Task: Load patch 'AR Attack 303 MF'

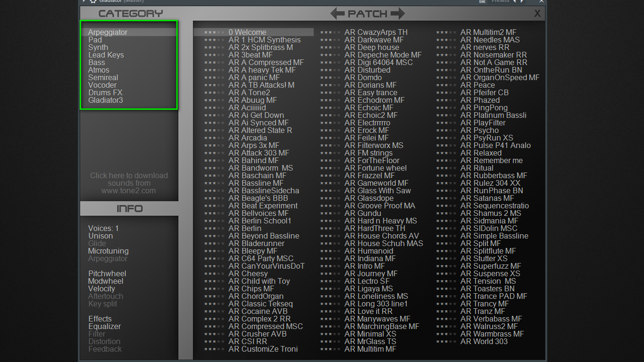Action: pos(259,153)
